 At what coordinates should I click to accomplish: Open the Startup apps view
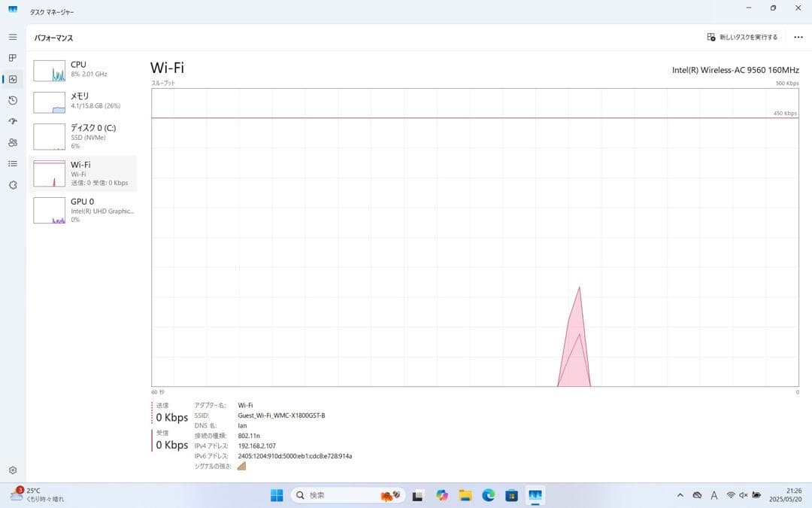[x=12, y=121]
